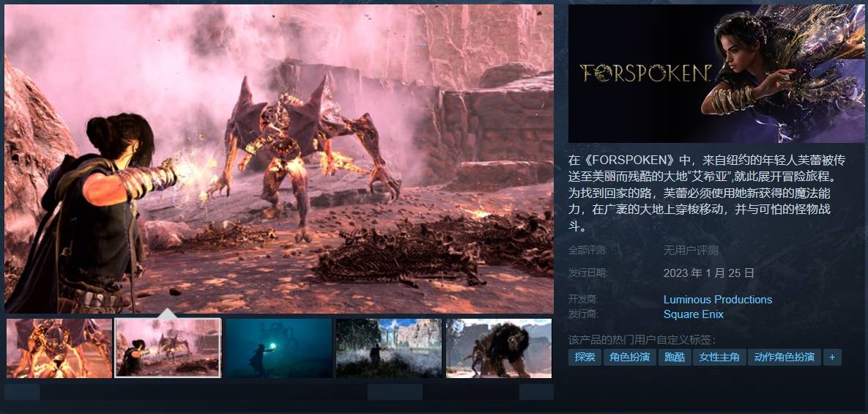Click the 无用户评测 review status text
The height and width of the screenshot is (414, 868).
click(691, 251)
